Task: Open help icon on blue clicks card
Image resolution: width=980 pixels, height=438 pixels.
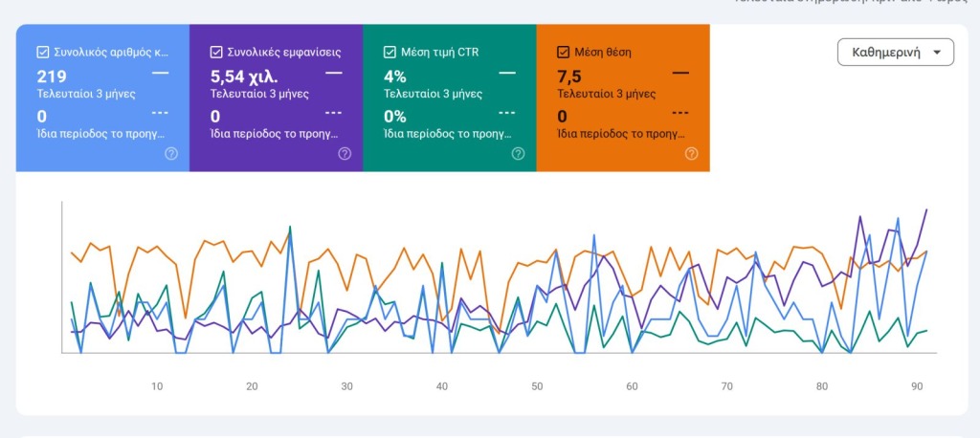Action: click(171, 154)
